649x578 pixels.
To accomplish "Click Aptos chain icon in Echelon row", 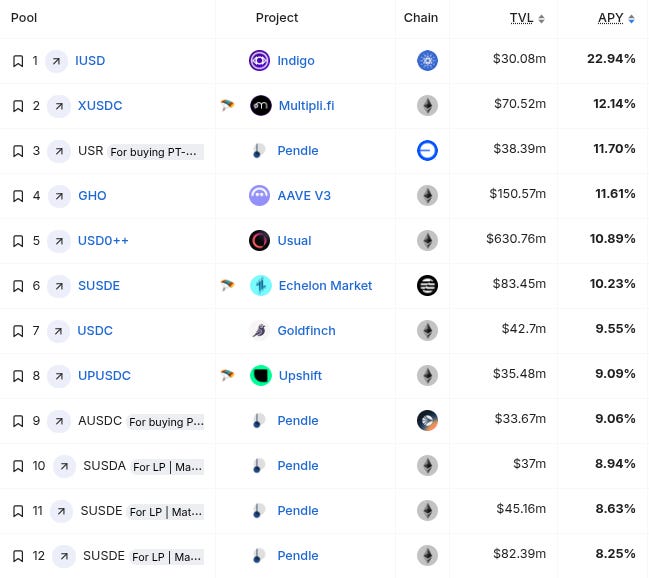I will pos(428,286).
